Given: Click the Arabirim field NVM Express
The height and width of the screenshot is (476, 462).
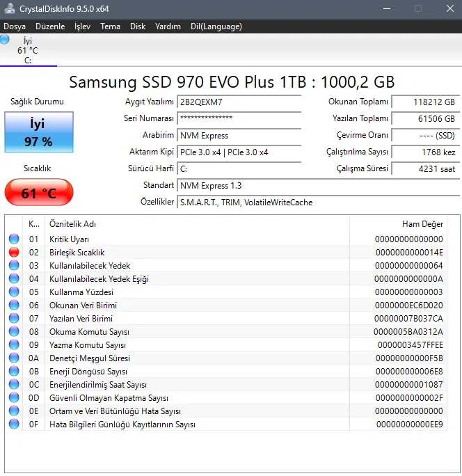Looking at the screenshot, I should point(239,136).
